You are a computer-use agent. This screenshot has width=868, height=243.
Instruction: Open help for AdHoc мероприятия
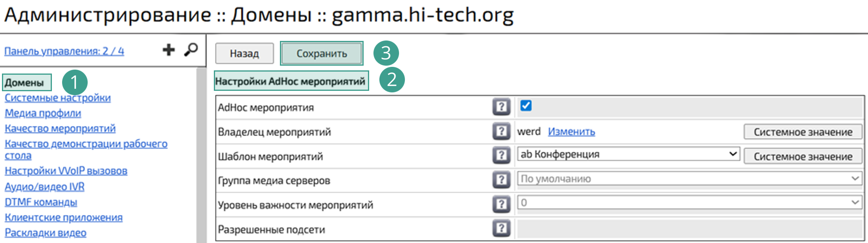pyautogui.click(x=501, y=107)
